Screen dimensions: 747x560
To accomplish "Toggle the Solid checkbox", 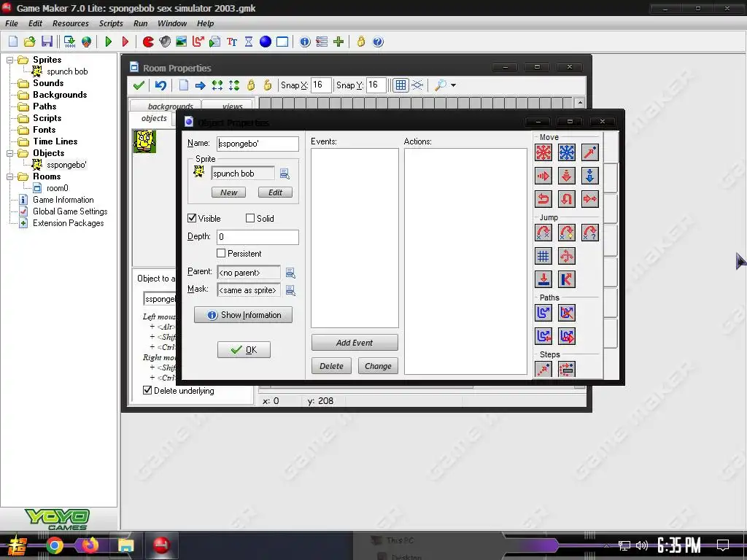I will (x=250, y=218).
